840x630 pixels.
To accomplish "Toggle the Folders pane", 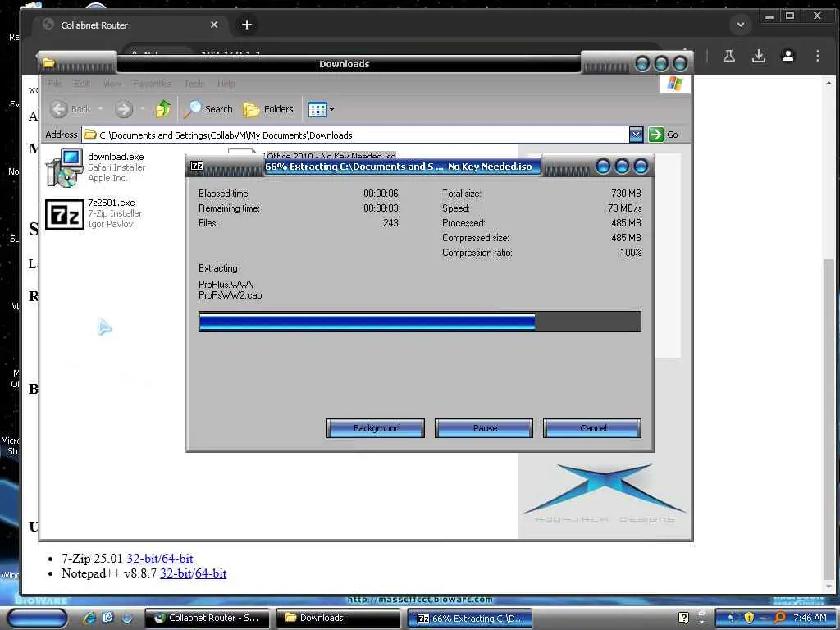I will 268,109.
